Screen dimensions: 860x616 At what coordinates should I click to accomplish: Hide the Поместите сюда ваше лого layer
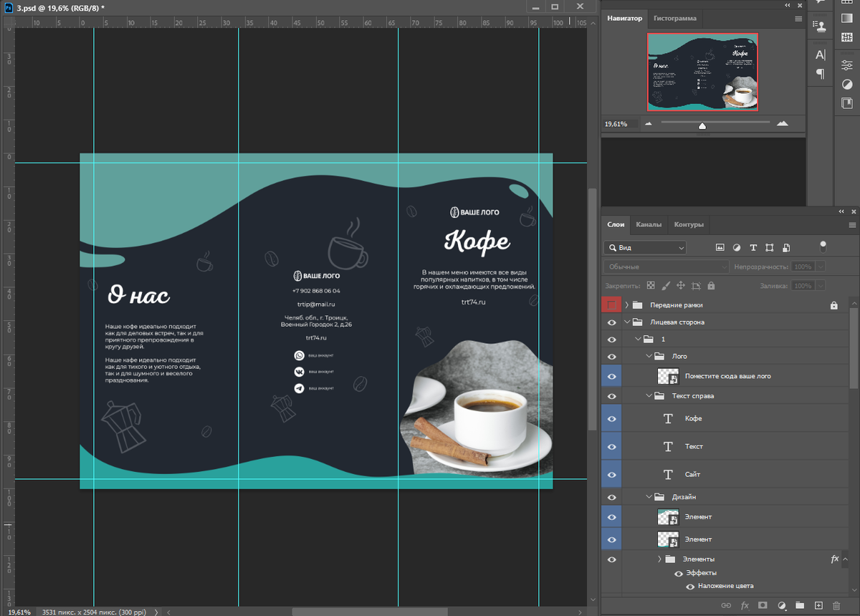tap(611, 376)
